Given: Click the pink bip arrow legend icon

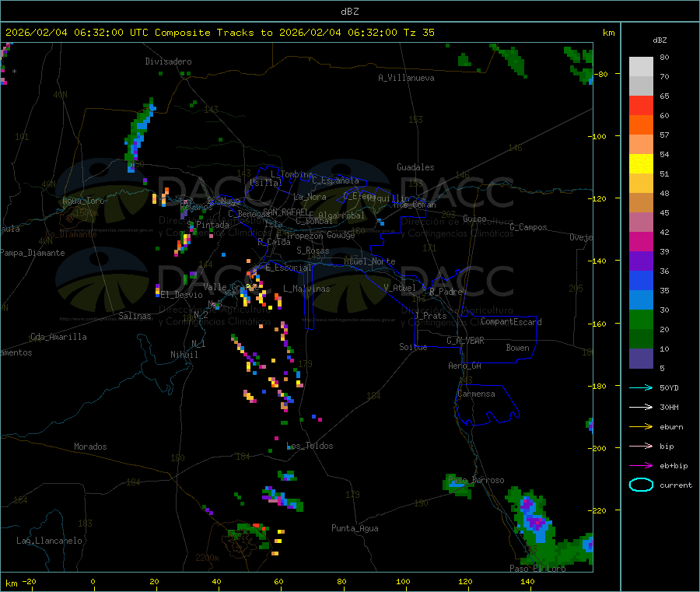Looking at the screenshot, I should pyautogui.click(x=641, y=446).
